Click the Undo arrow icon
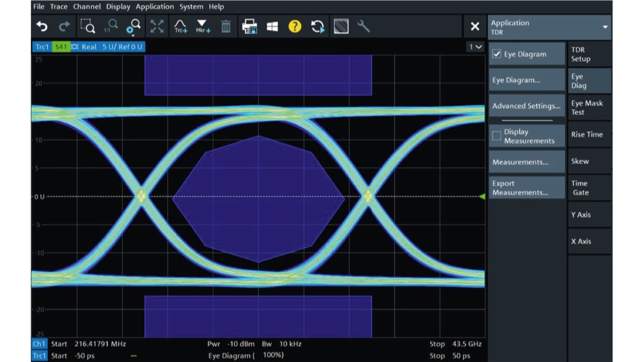The width and height of the screenshot is (644, 362). 42,26
